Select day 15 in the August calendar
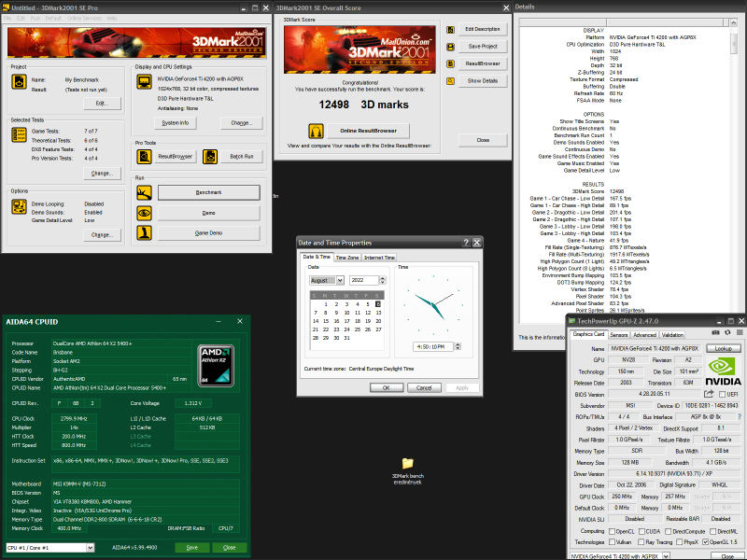Viewport: 747px width, 560px height. [x=326, y=321]
